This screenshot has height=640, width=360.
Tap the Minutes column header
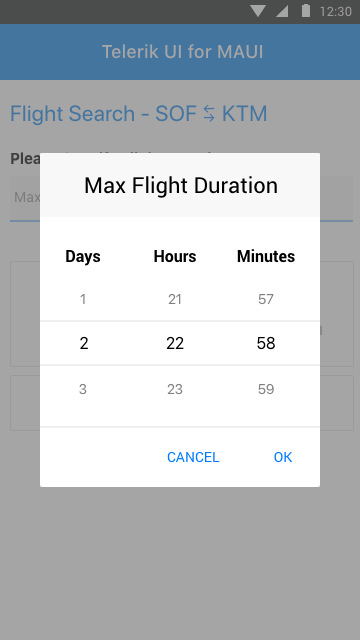coord(266,256)
